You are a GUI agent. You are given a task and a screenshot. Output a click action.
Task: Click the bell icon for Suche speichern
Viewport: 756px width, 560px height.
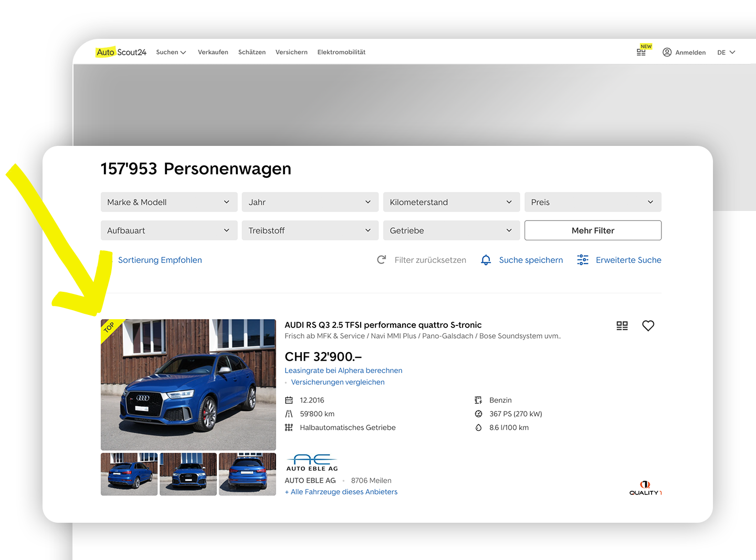tap(486, 260)
